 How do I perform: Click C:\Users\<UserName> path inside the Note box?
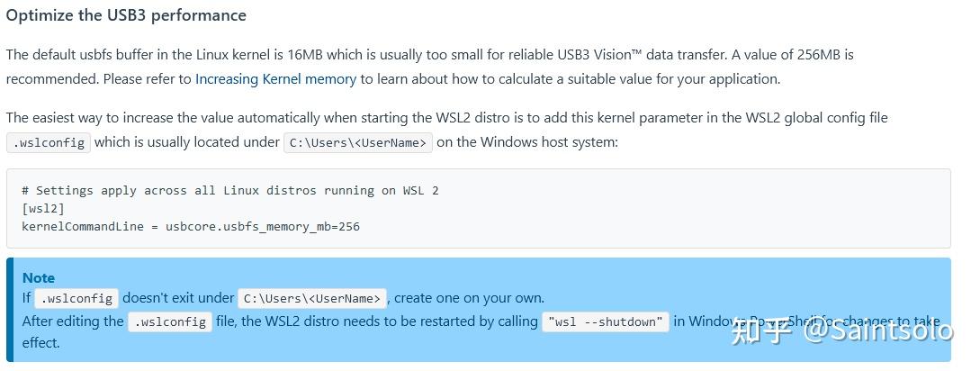pos(312,298)
